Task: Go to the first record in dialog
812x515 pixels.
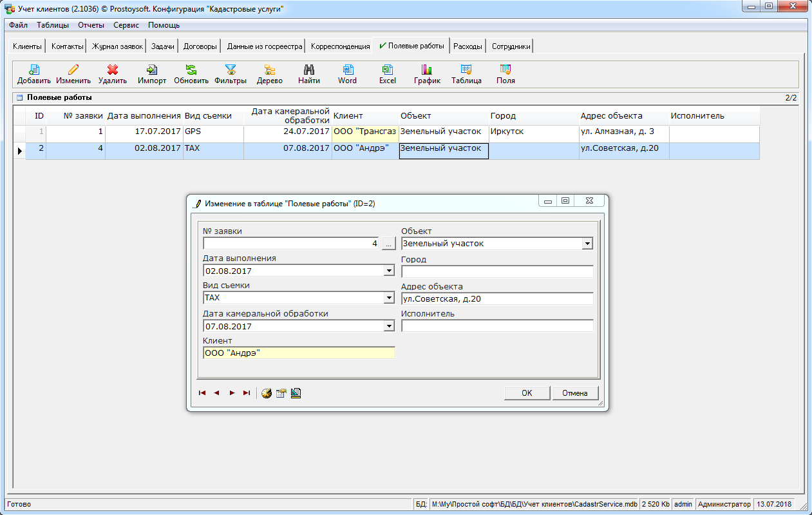Action: coord(202,393)
